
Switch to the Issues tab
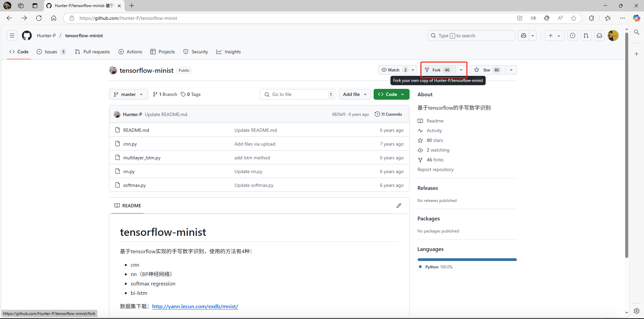point(51,52)
